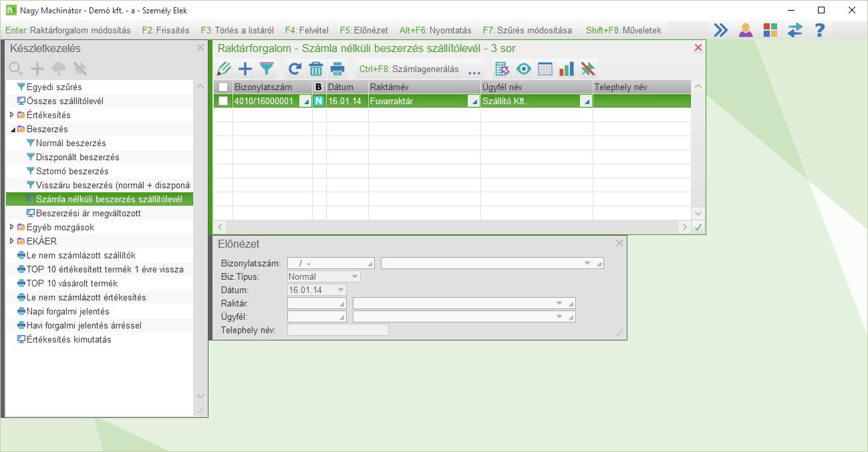868x452 pixels.
Task: Close the Raktárforgalom panel with red X
Action: coord(698,48)
